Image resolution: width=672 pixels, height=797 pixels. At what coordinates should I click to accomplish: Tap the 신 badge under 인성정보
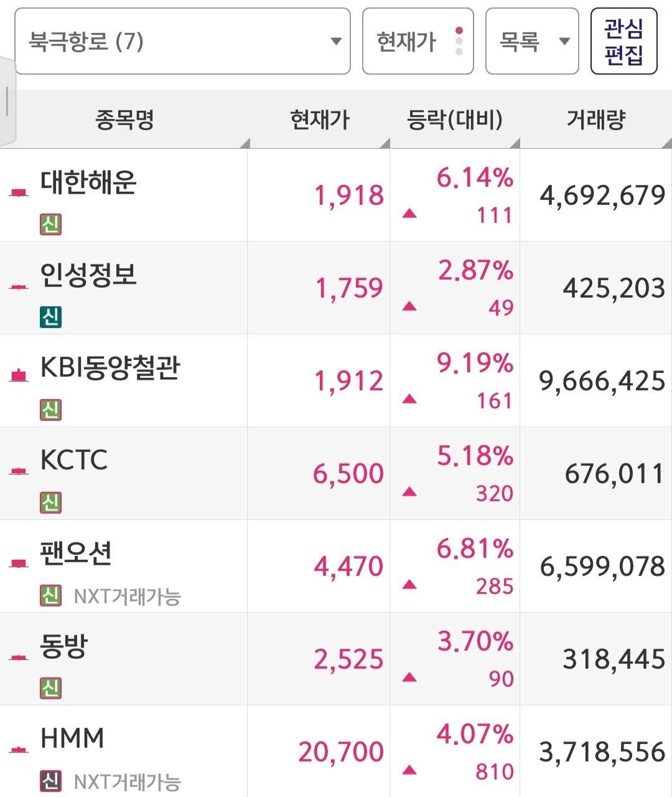tap(50, 317)
